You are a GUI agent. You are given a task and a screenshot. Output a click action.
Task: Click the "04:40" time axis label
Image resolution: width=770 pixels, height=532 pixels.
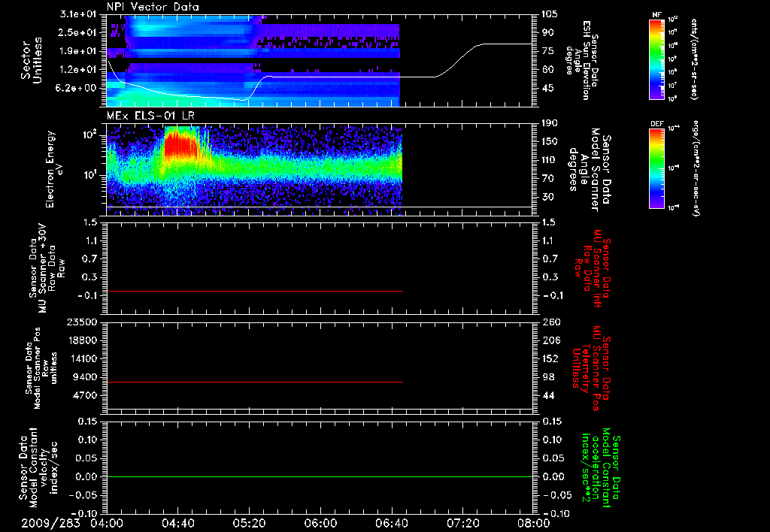point(177,523)
